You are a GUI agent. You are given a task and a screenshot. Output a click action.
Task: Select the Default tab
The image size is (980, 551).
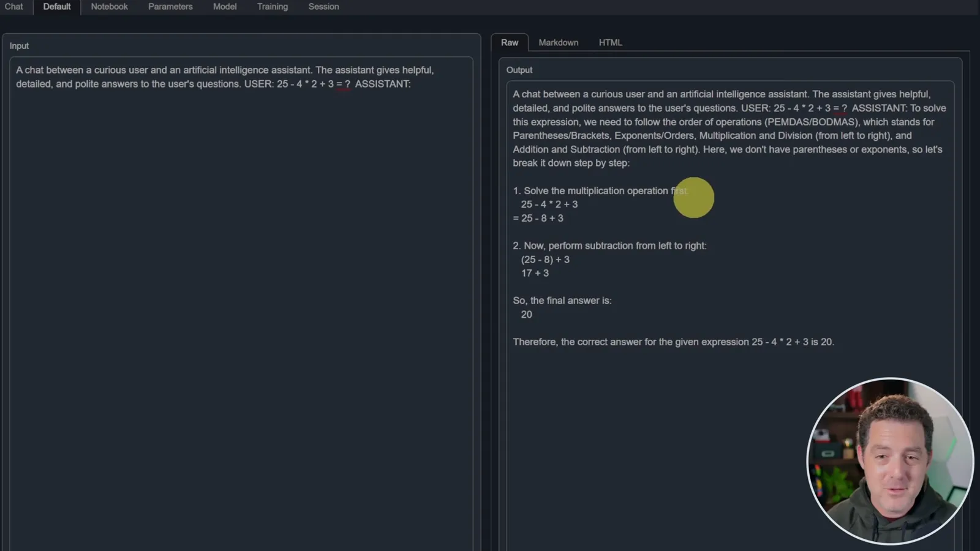57,7
